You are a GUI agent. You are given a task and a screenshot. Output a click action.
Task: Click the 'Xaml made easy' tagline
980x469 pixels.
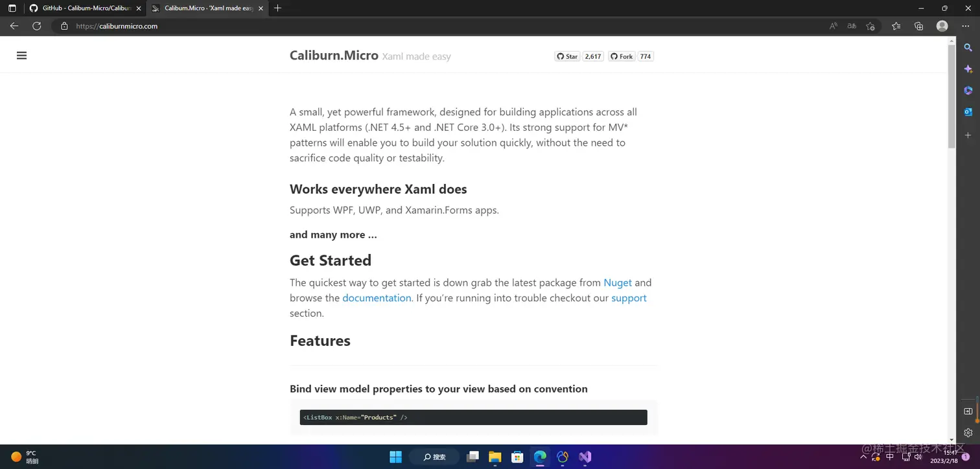coord(416,56)
